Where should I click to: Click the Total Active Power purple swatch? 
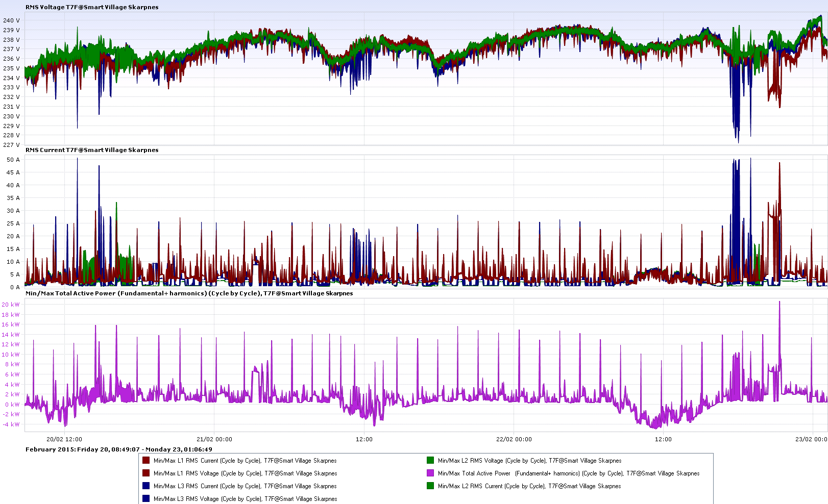430,473
